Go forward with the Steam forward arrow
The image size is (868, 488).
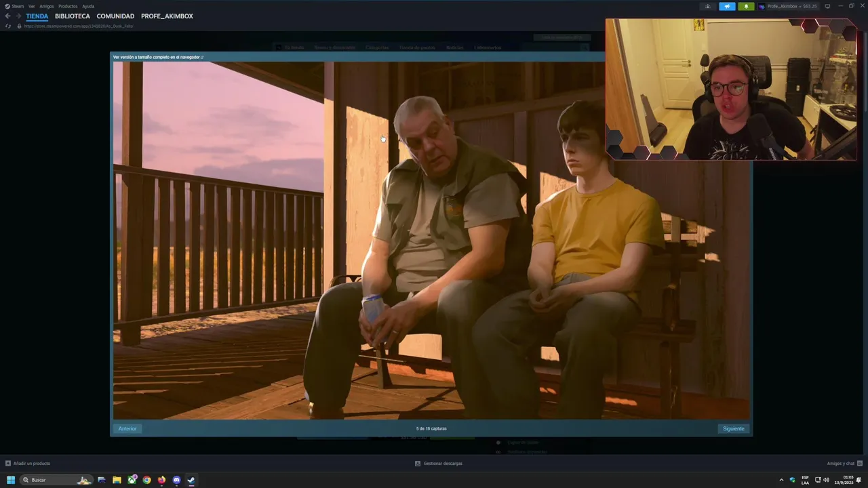click(18, 16)
